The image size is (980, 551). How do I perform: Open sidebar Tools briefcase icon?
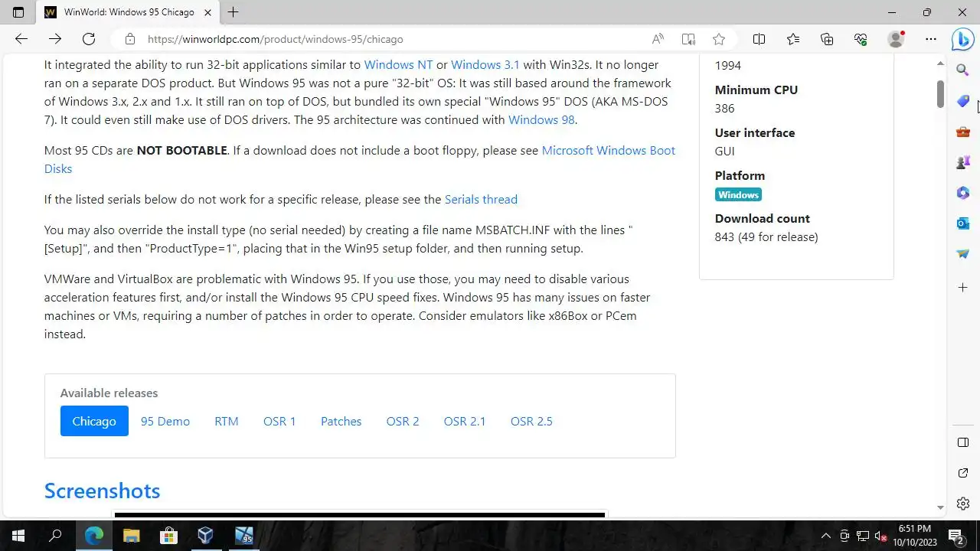tap(963, 132)
